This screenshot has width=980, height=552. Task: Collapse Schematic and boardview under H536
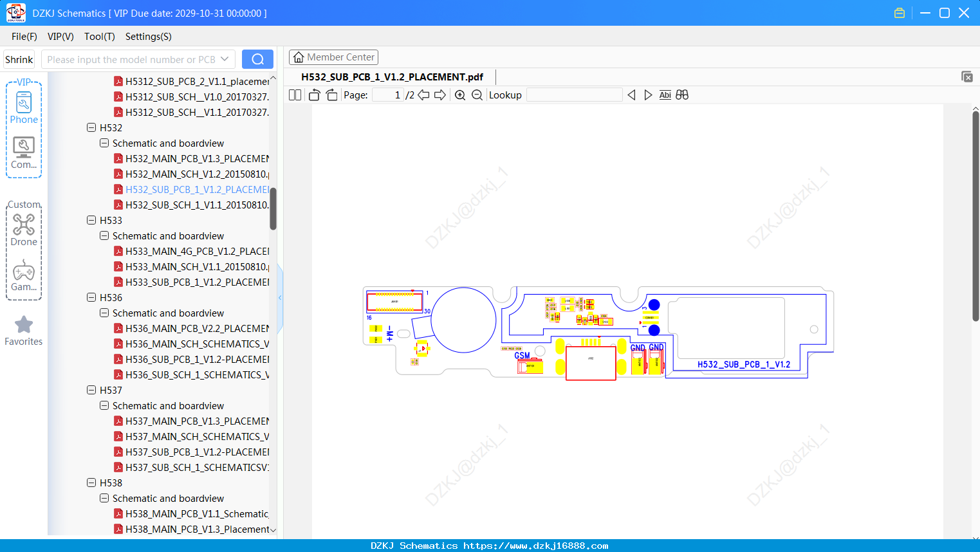[x=104, y=313]
